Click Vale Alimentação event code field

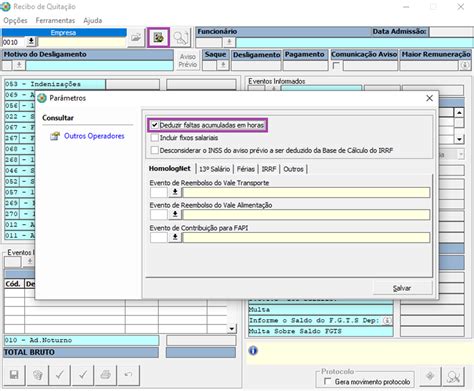(x=159, y=215)
